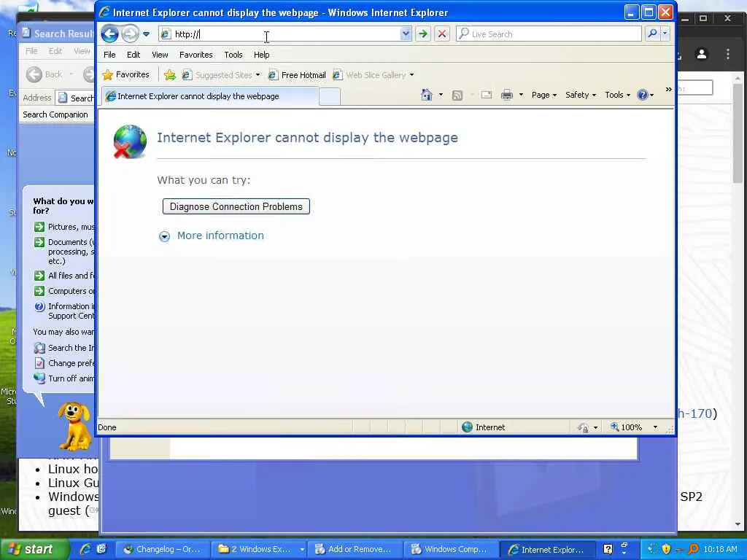Screen dimensions: 747x560
Task: Click the Print icon
Action: (x=507, y=95)
